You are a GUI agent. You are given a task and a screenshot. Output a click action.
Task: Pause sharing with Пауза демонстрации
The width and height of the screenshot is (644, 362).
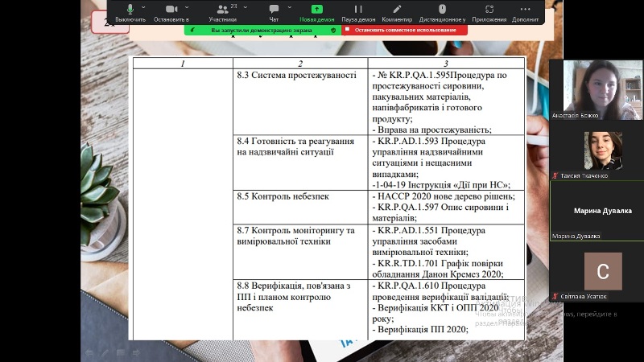click(x=358, y=13)
